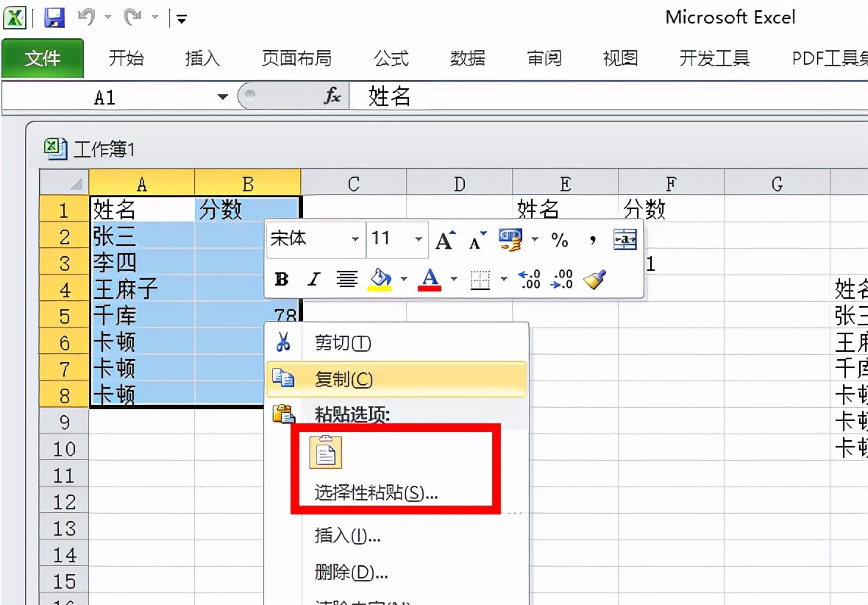Increase font size in mini toolbar
This screenshot has height=605, width=868.
446,240
